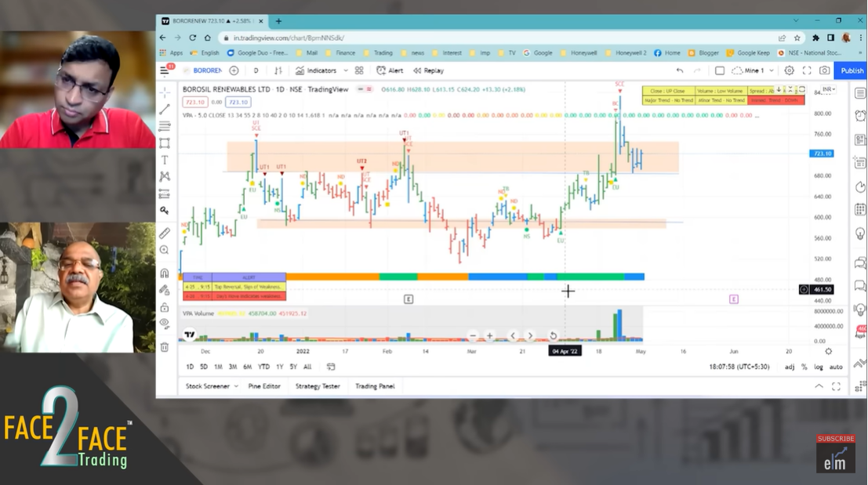
Task: Collapse bottom panel with chevron up
Action: (819, 386)
